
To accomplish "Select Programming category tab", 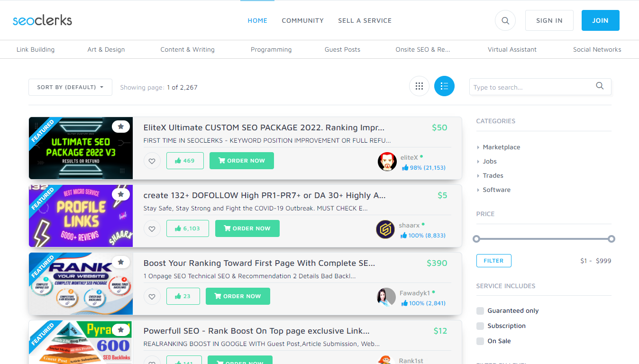I will point(271,49).
